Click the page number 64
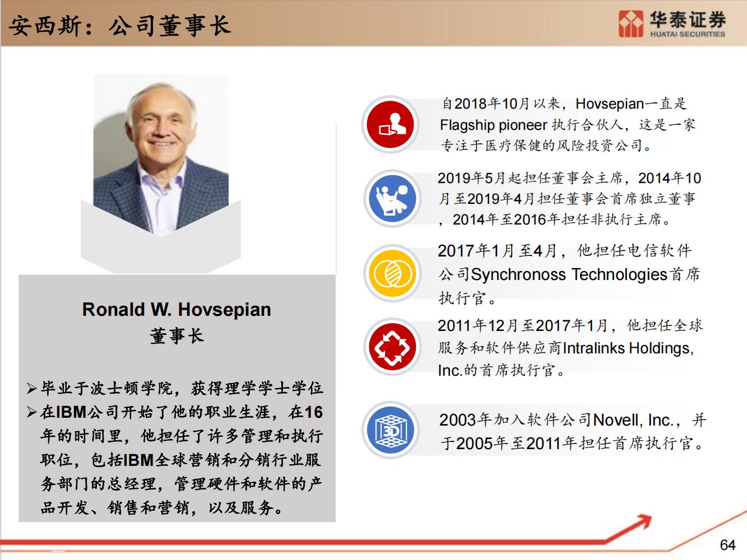747x560 pixels. pyautogui.click(x=727, y=545)
